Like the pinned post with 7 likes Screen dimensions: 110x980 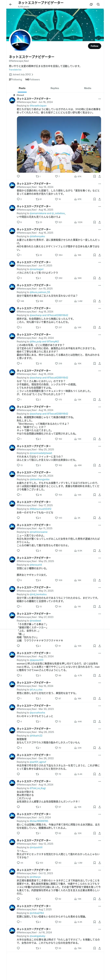pos(56,176)
